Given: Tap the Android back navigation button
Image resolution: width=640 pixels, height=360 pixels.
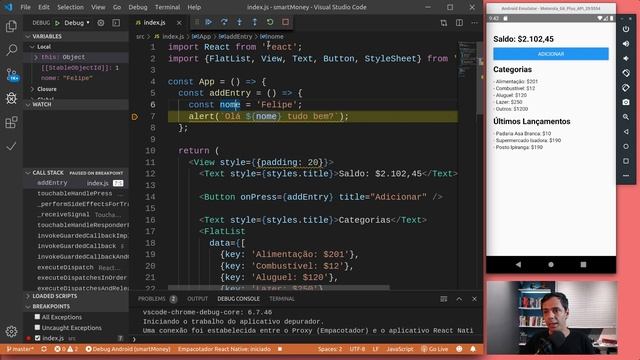Looking at the screenshot, I should 518,264.
